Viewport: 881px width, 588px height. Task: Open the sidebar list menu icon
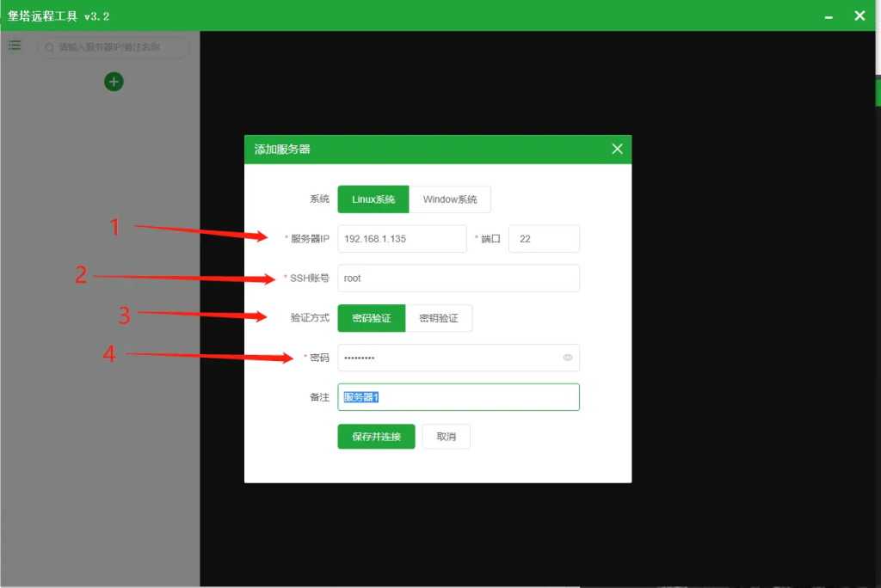[15, 46]
